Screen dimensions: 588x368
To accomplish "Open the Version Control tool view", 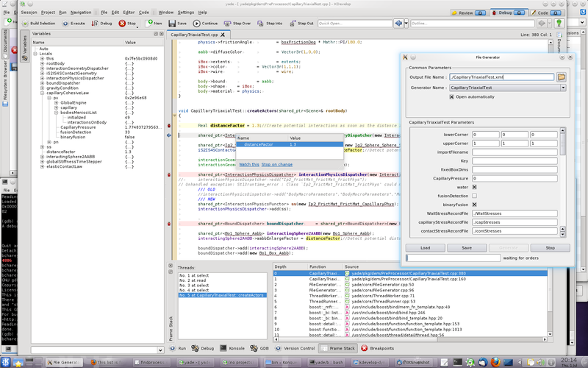I will pyautogui.click(x=295, y=348).
